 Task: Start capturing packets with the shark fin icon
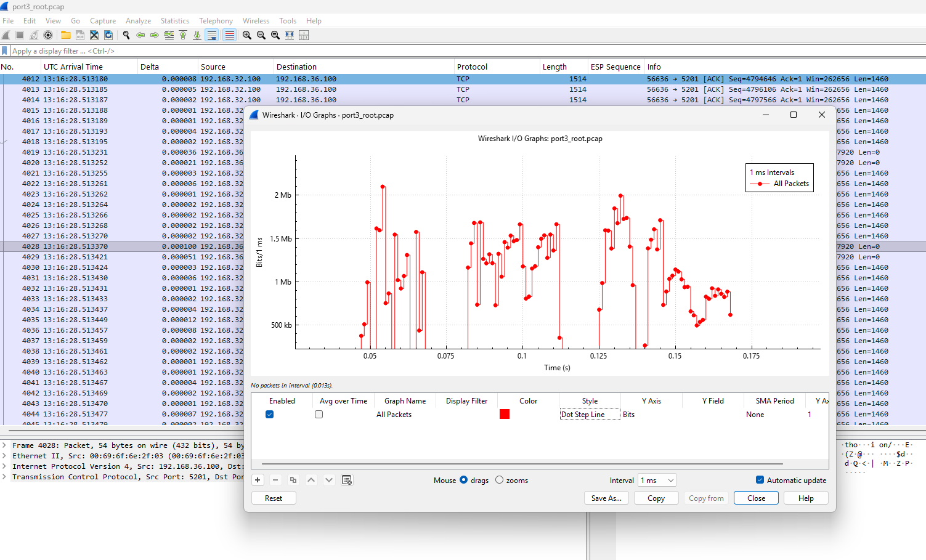tap(6, 35)
